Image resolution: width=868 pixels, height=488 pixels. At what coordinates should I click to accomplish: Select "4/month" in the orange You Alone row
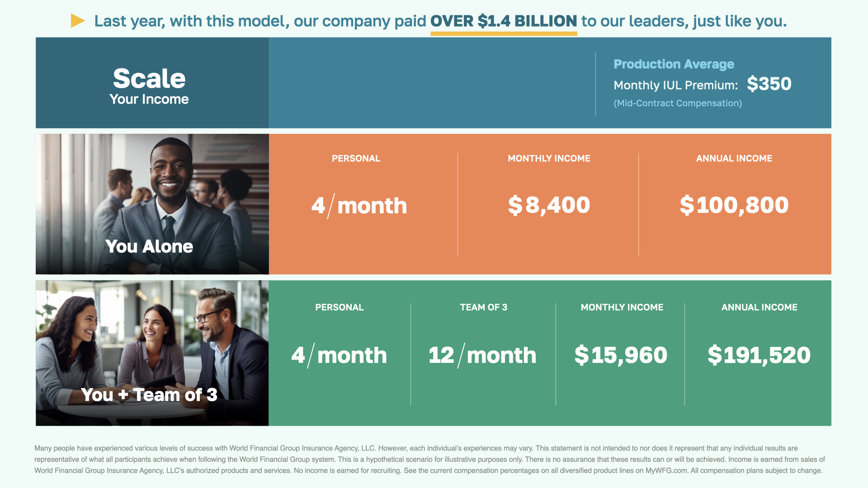tap(359, 206)
